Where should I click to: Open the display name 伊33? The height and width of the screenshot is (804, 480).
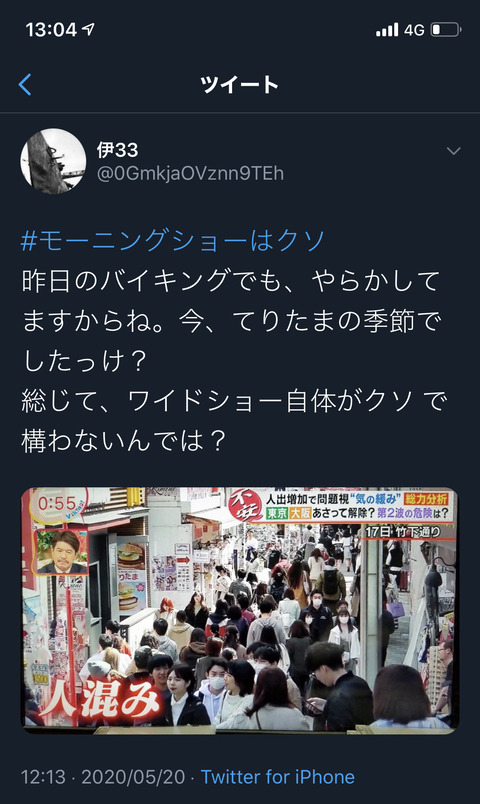click(x=117, y=150)
